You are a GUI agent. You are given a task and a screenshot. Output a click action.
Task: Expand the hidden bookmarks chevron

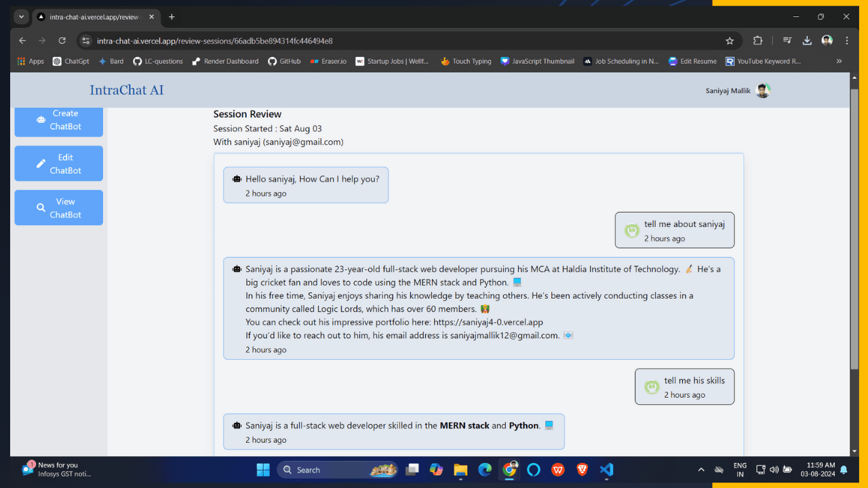pos(839,61)
